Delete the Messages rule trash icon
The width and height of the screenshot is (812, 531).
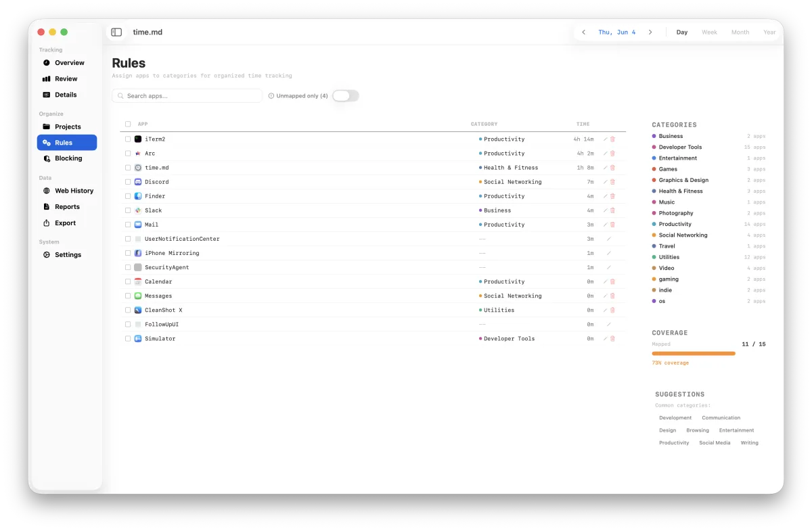pyautogui.click(x=613, y=296)
